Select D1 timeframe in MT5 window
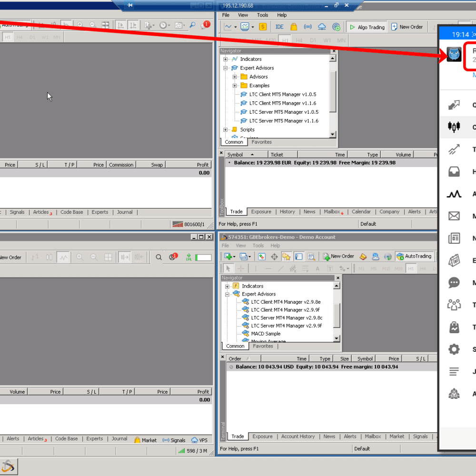476x476 pixels. click(x=313, y=40)
